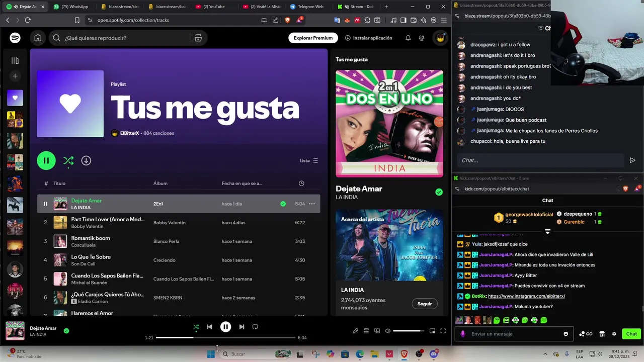
Task: Open ElBitterX profile link
Action: [x=130, y=133]
